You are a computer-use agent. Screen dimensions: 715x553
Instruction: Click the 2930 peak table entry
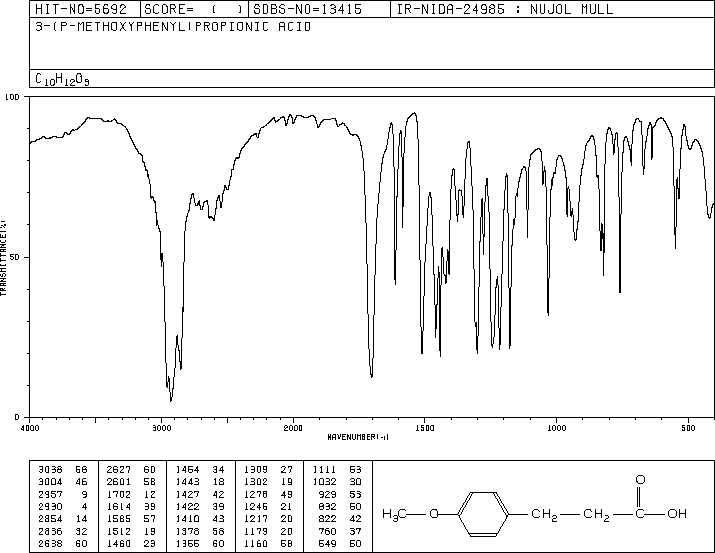[x=62, y=506]
